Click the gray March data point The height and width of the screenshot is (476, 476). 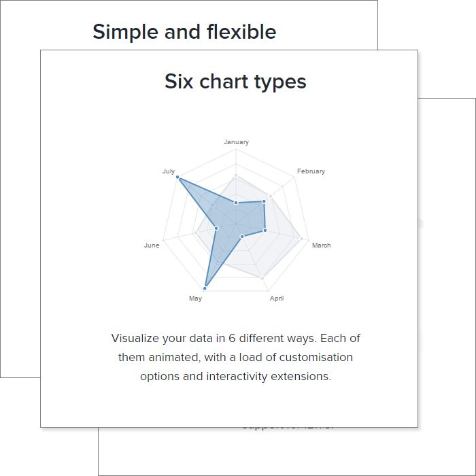301,239
